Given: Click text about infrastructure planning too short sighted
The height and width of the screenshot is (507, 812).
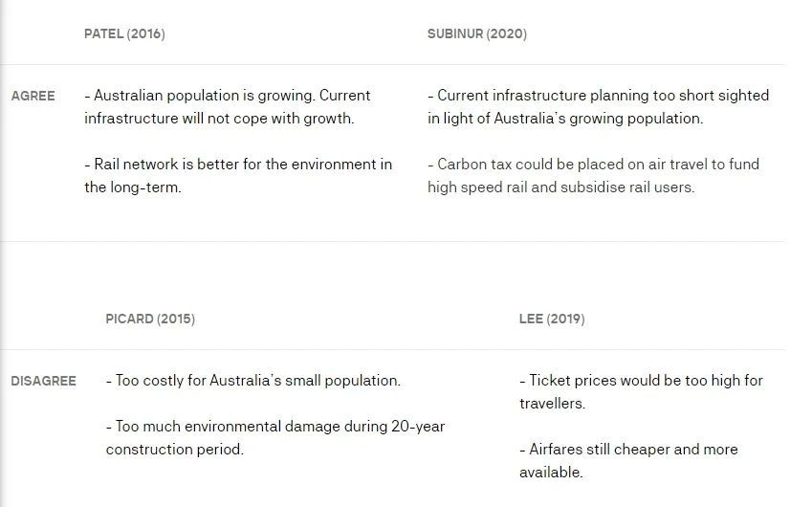Looking at the screenshot, I should pyautogui.click(x=598, y=107).
